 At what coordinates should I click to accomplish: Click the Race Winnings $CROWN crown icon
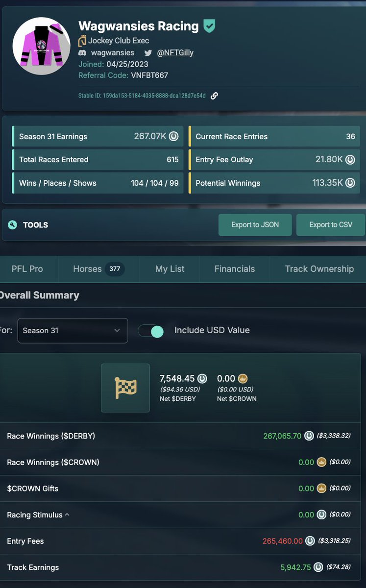tap(322, 462)
